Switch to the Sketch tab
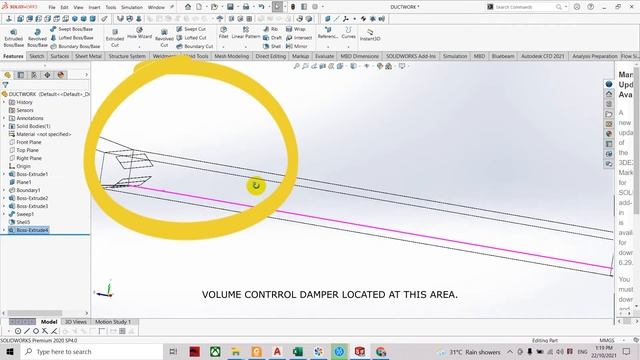 tap(37, 56)
